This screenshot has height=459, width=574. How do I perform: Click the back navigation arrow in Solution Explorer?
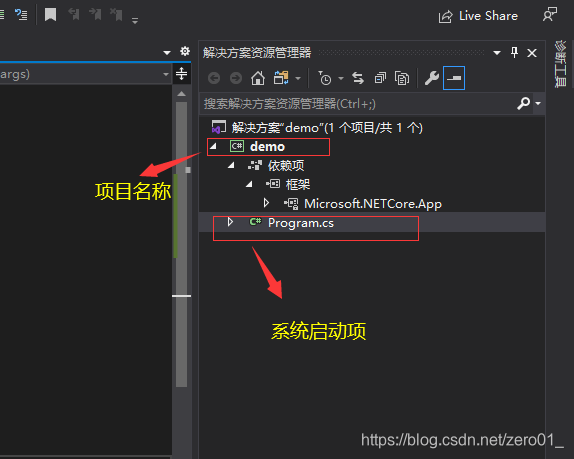pyautogui.click(x=214, y=78)
